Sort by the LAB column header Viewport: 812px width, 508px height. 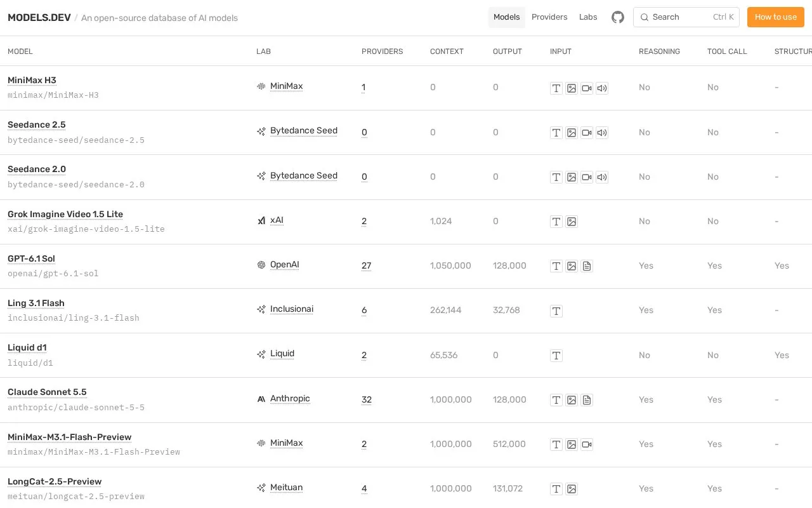coord(263,51)
